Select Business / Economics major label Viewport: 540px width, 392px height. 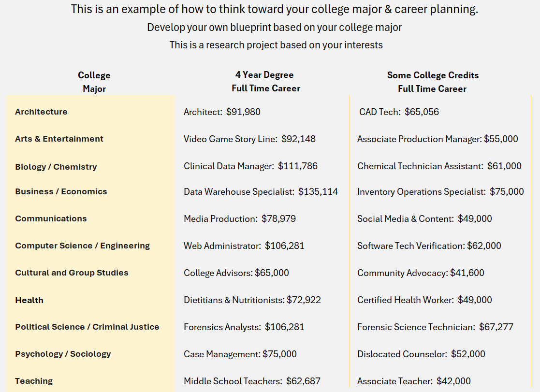[x=61, y=191]
